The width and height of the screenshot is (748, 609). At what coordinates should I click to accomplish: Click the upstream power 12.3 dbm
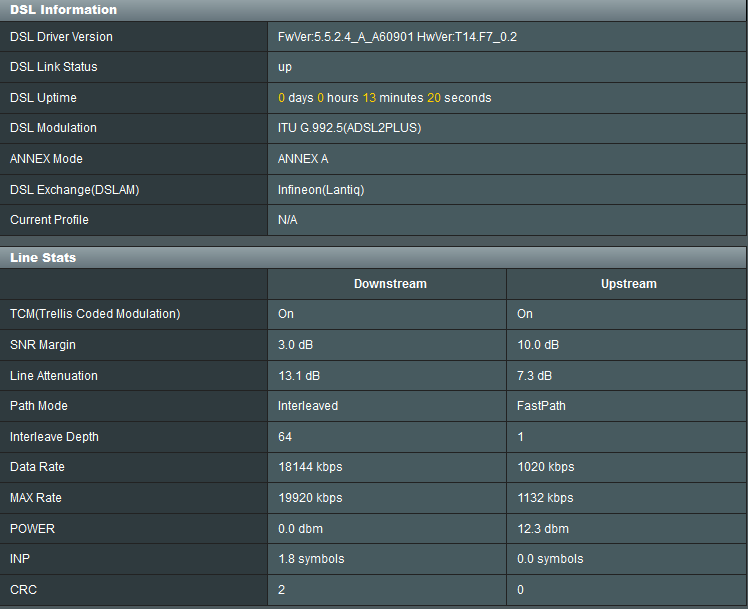click(x=543, y=529)
